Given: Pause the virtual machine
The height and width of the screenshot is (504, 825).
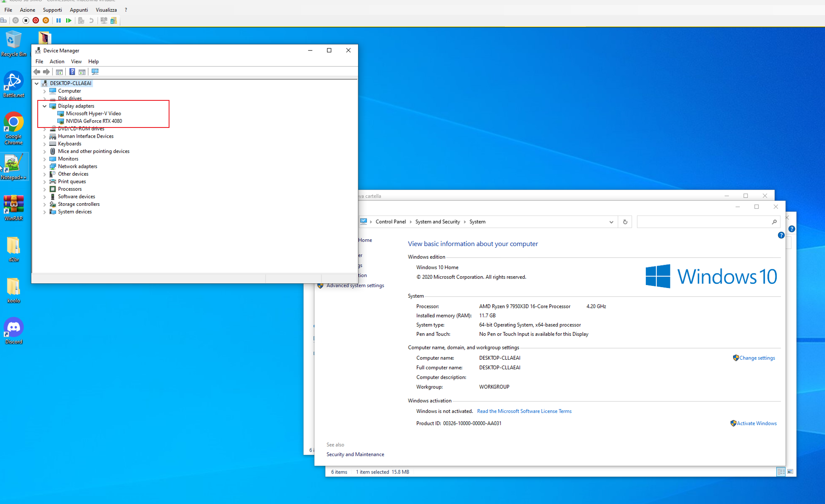Looking at the screenshot, I should [58, 20].
